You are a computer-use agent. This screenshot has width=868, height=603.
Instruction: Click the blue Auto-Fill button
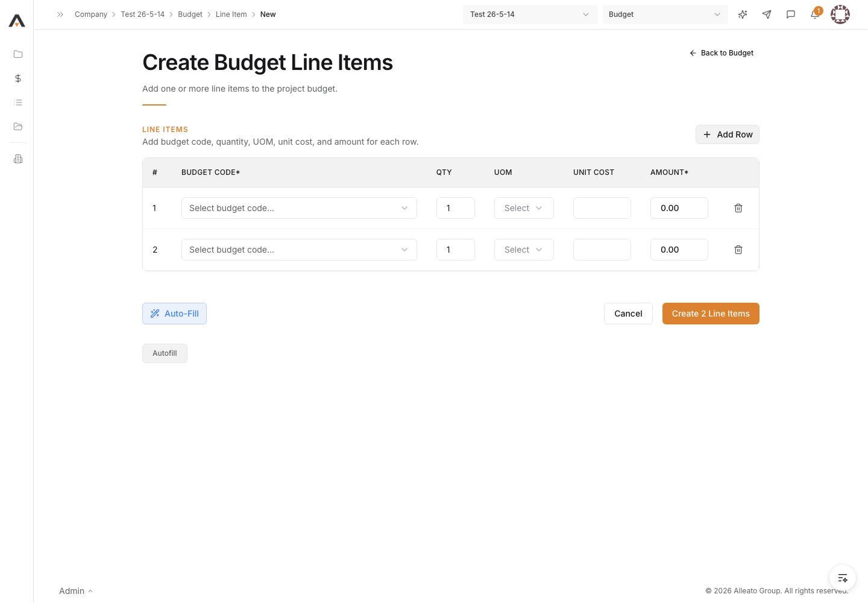(174, 314)
